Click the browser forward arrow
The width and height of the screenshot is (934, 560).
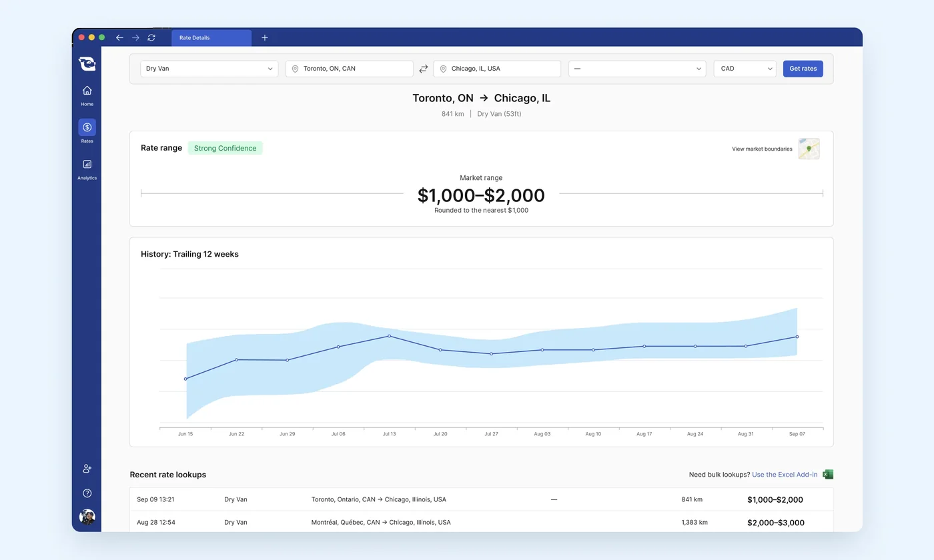[135, 38]
